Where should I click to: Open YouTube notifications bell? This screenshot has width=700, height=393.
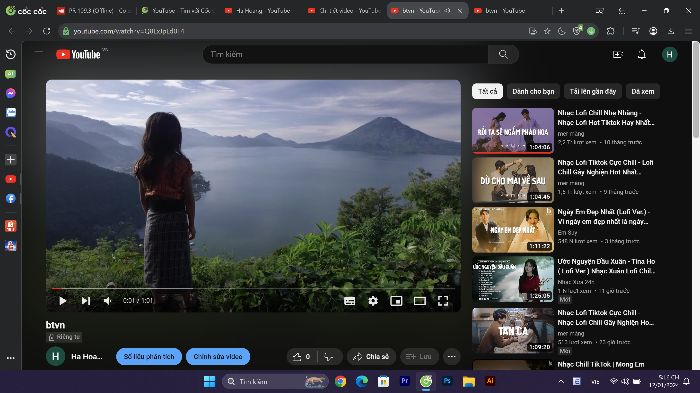642,54
